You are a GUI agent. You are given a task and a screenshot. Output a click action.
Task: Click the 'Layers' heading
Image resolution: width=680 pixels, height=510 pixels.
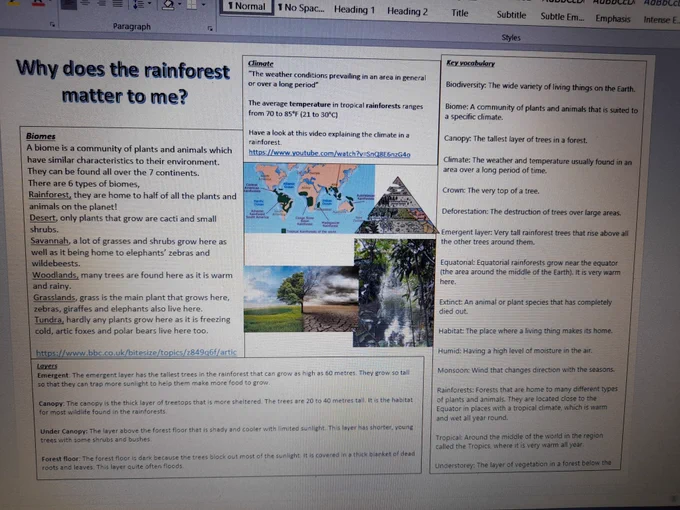[x=47, y=366]
